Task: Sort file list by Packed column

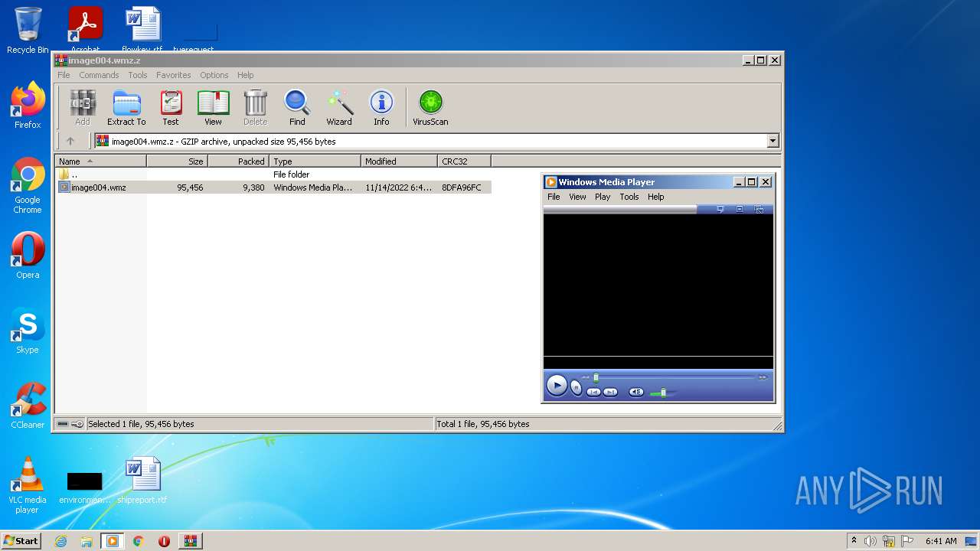Action: (x=238, y=161)
